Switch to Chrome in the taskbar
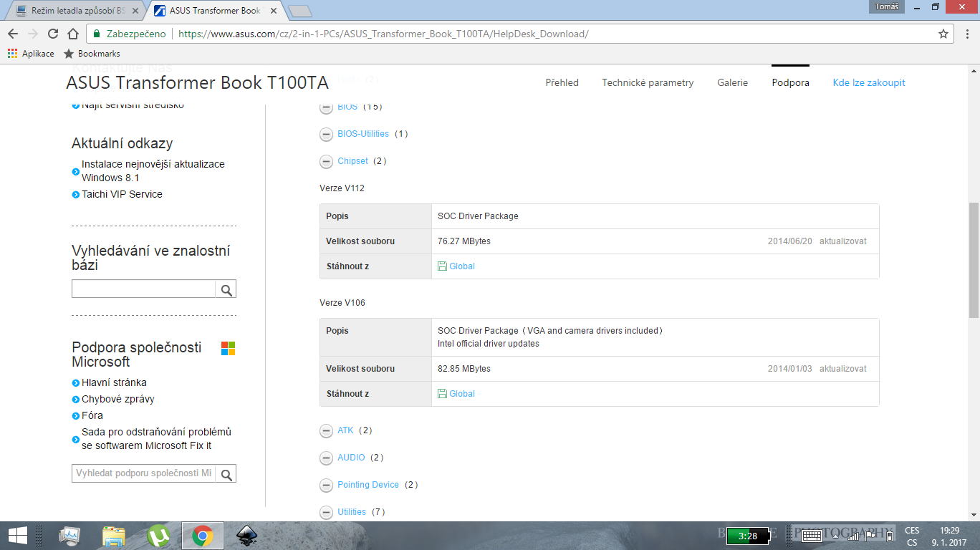This screenshot has width=980, height=550. (x=203, y=535)
